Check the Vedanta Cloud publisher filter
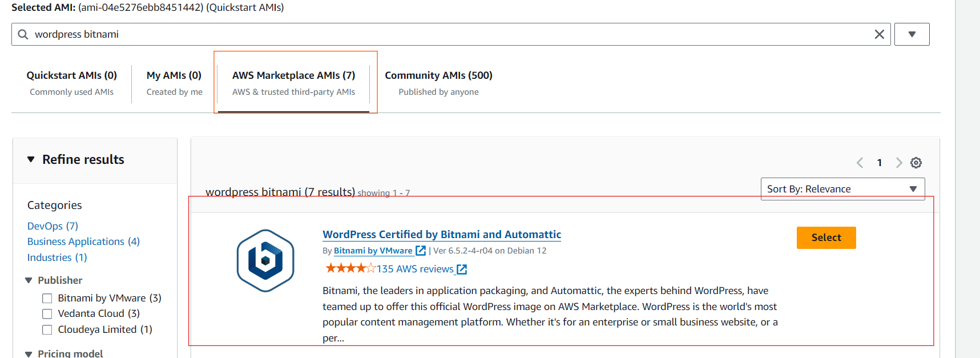Screen dimensions: 980x358 click(x=47, y=313)
